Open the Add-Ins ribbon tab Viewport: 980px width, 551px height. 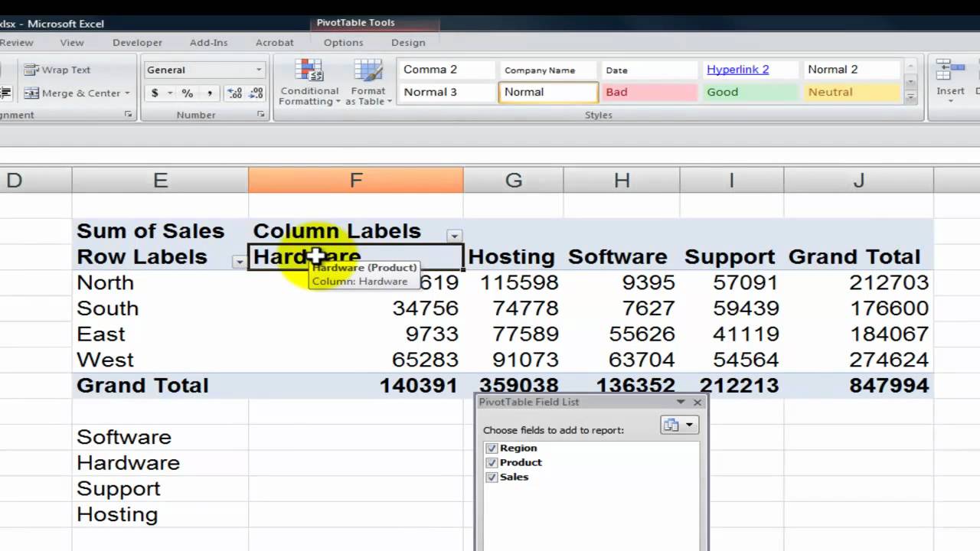pos(209,43)
